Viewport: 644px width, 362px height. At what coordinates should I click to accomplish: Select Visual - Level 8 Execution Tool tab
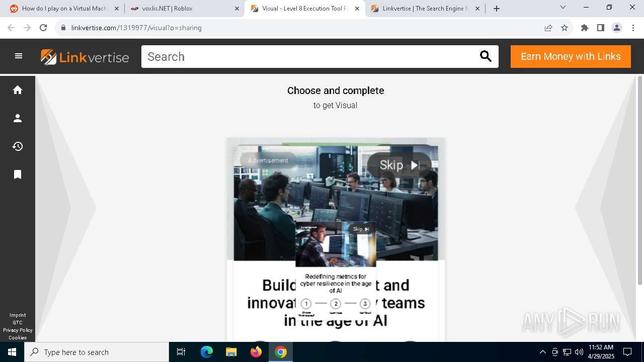click(305, 9)
